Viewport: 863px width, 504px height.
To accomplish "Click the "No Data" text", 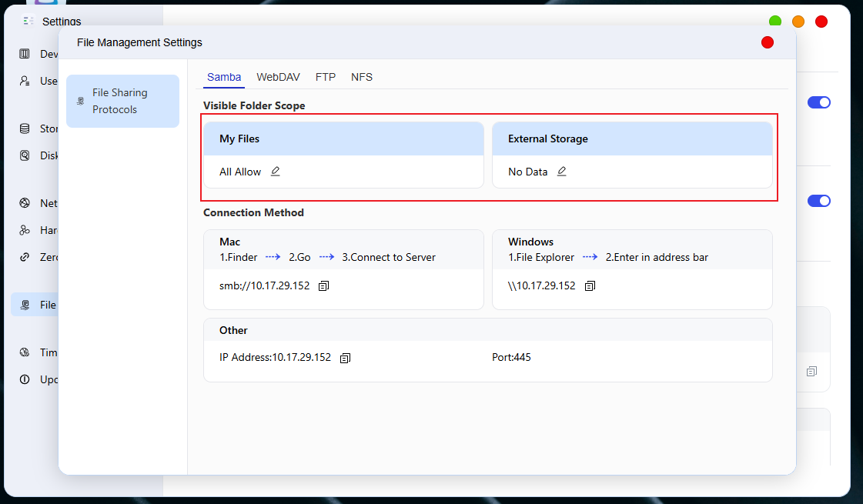I will pyautogui.click(x=528, y=172).
